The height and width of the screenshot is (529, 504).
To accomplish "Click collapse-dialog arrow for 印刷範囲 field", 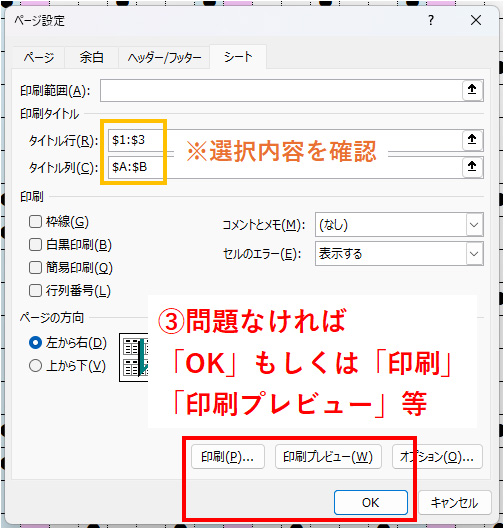I will [472, 90].
